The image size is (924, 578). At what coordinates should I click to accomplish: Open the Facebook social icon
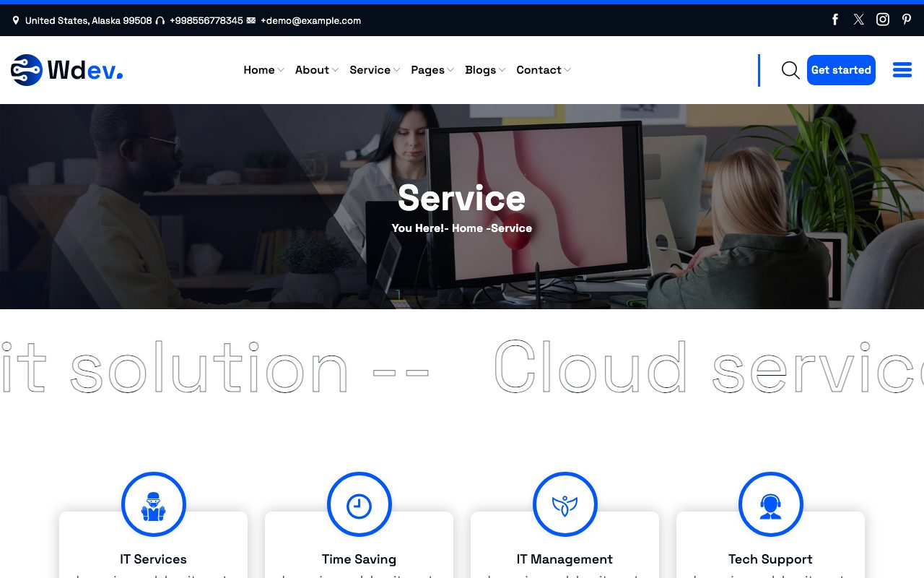(x=835, y=20)
